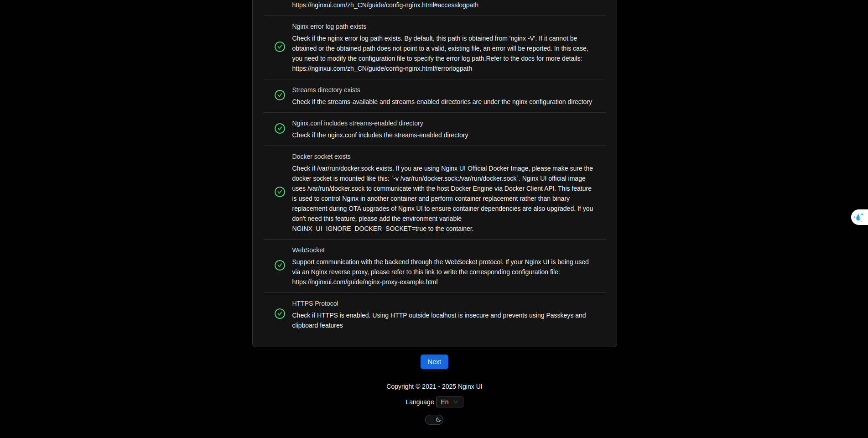Click the Language dropdown chevron arrow
The width and height of the screenshot is (868, 438).
(456, 402)
